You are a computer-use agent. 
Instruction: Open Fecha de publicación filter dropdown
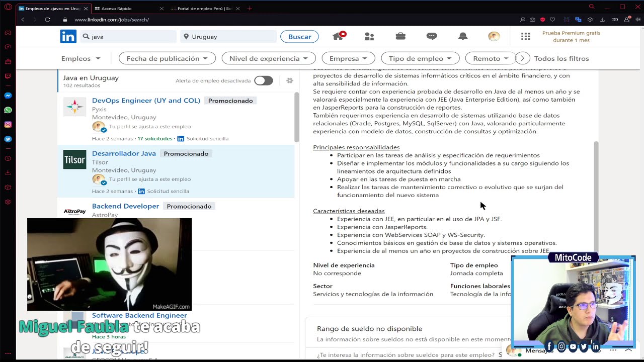[167, 58]
